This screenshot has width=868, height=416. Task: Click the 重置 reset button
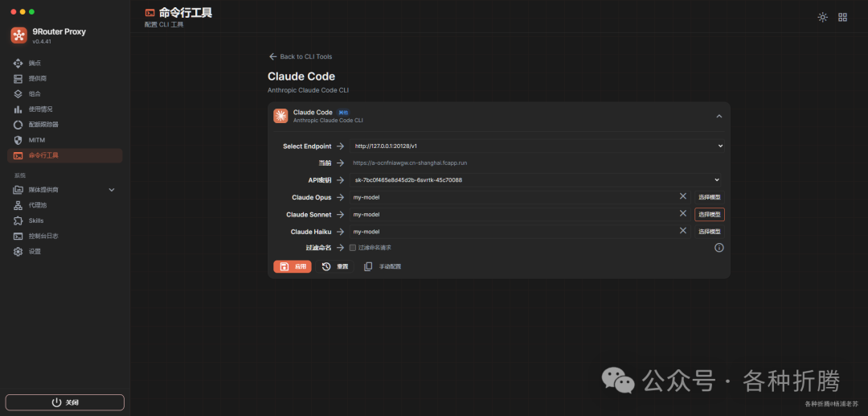[335, 266]
